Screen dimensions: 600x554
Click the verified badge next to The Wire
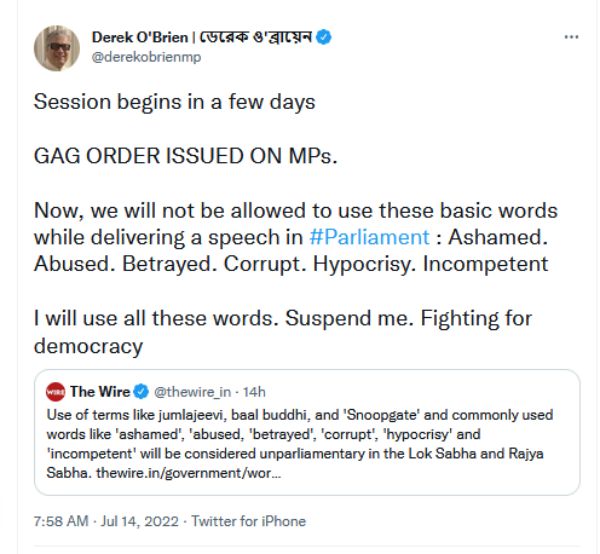141,391
